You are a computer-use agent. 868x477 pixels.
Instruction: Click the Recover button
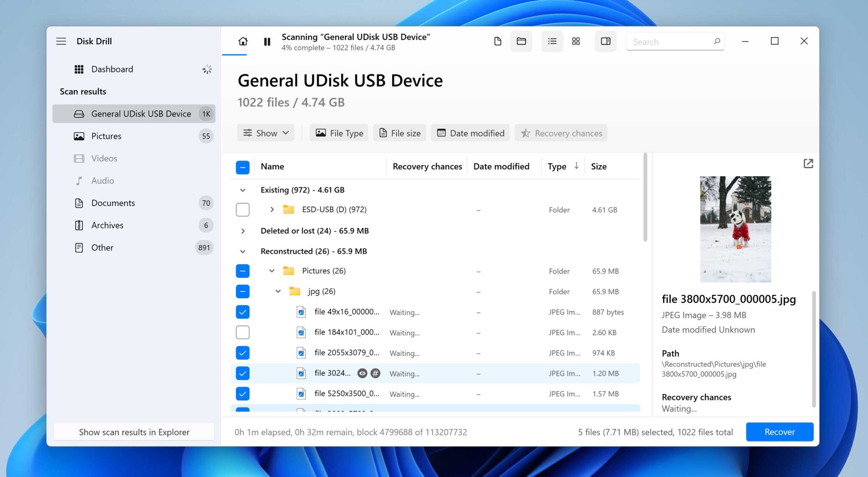click(x=779, y=432)
